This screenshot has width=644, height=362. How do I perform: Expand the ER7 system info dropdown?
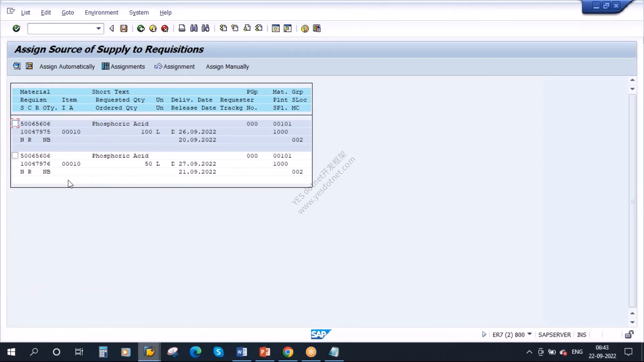[530, 334]
